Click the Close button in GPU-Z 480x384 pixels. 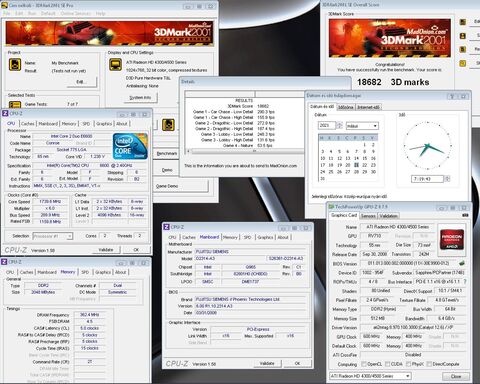[456, 377]
